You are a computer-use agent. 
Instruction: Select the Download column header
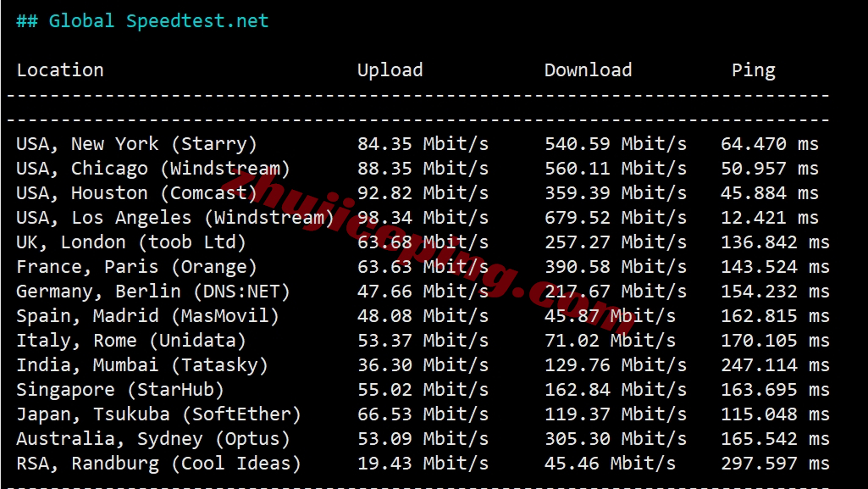(588, 69)
